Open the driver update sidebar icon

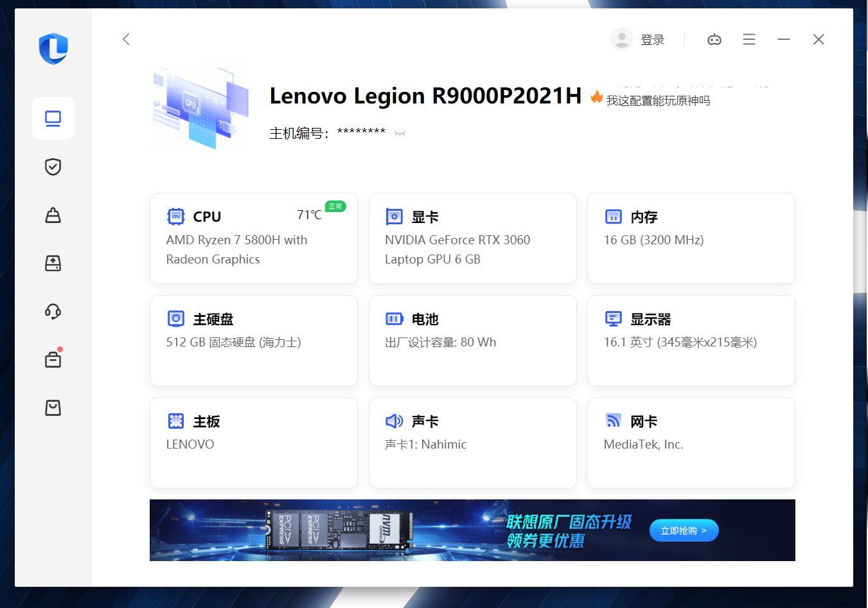coord(53,263)
